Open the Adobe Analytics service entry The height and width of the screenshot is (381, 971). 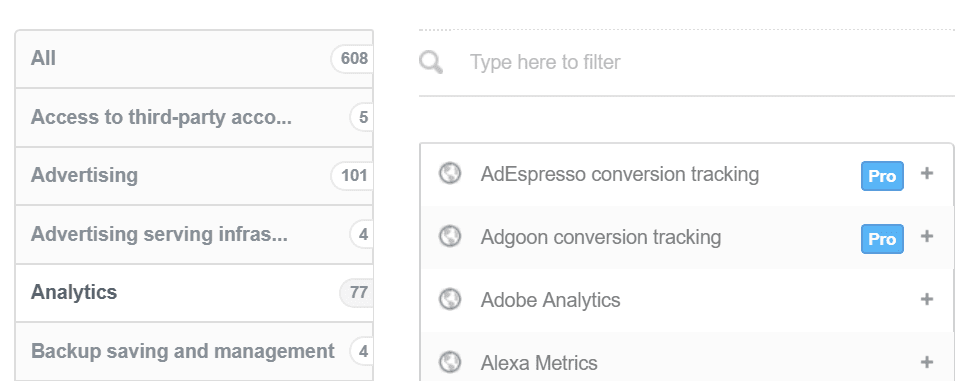(x=687, y=300)
